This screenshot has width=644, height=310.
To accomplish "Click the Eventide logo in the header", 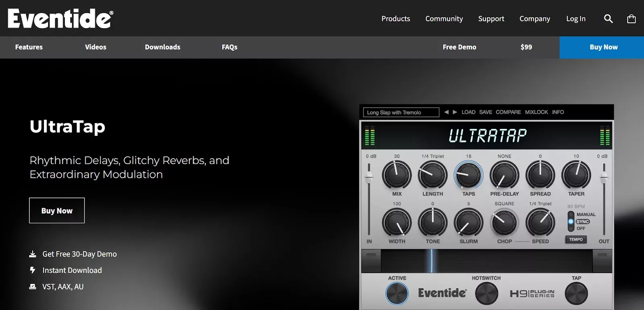I will pyautogui.click(x=60, y=19).
